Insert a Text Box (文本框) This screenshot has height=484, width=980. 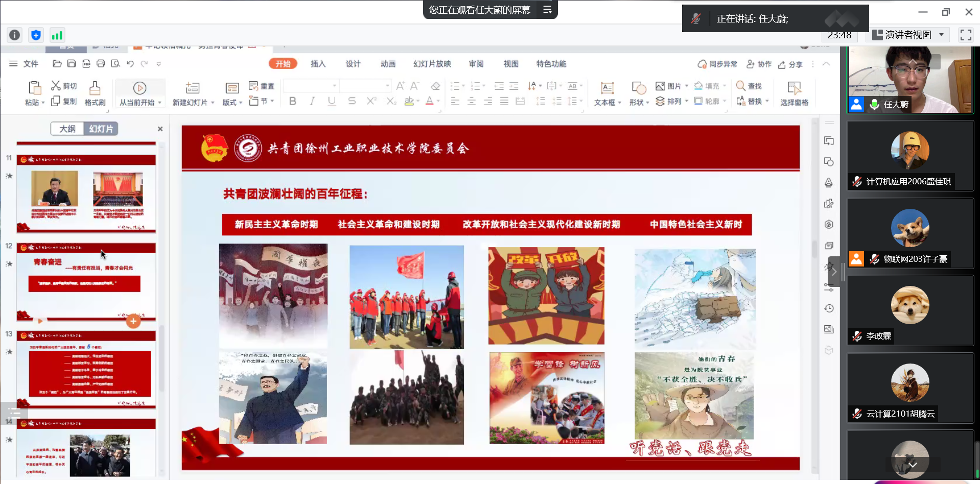tap(607, 88)
